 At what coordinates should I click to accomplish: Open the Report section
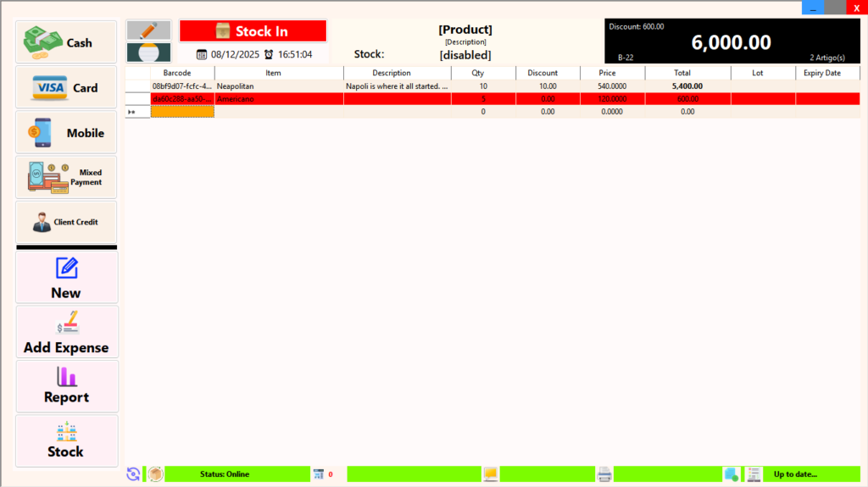tap(66, 386)
